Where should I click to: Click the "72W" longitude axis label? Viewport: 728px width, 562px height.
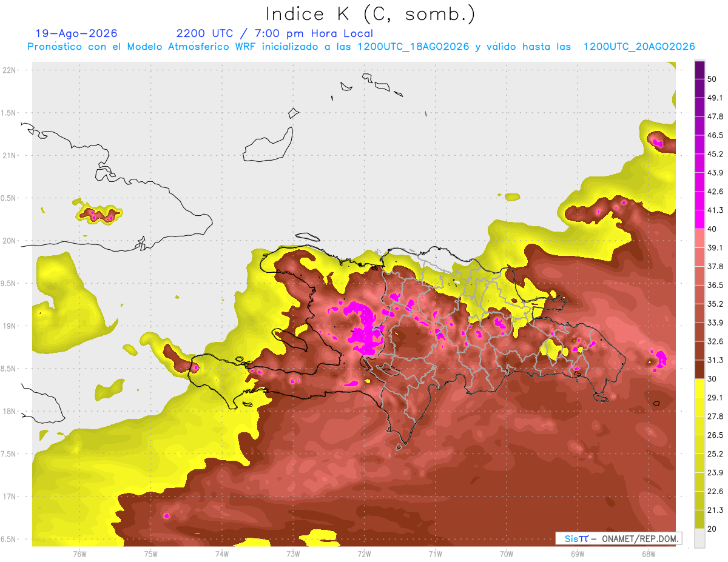[x=364, y=554]
